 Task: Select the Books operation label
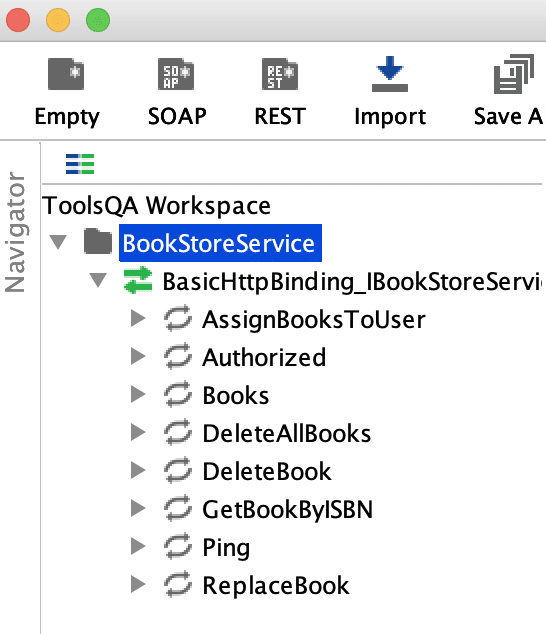236,395
